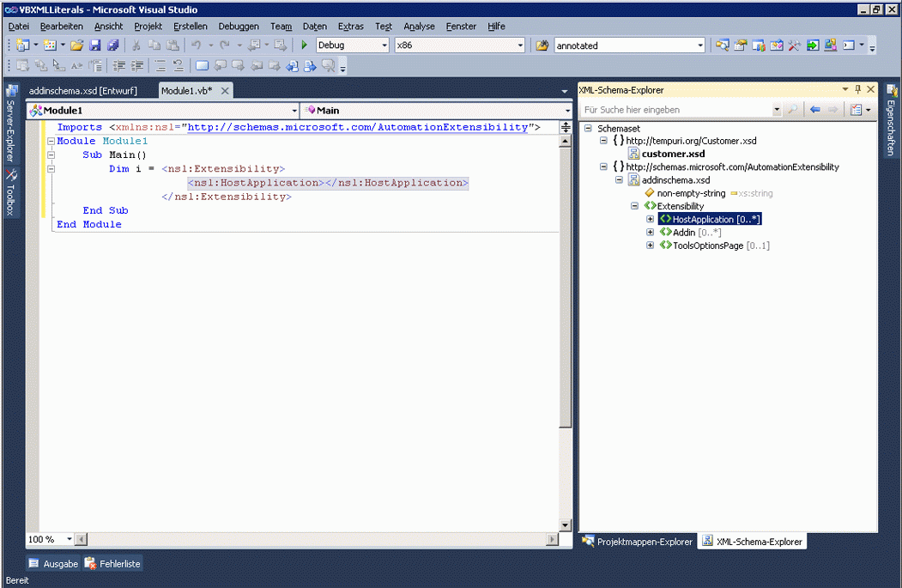This screenshot has width=902, height=588.
Task: Click the Decrease Indent icon
Action: click(x=119, y=65)
